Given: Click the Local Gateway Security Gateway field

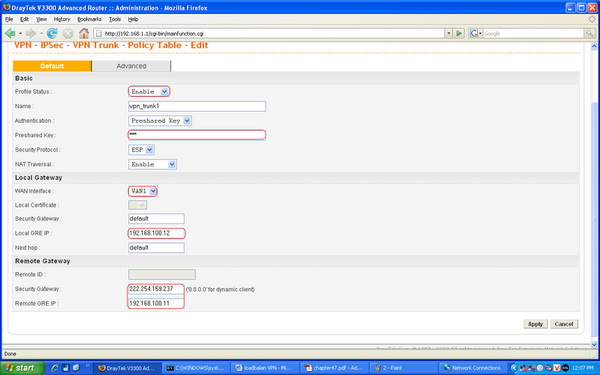Looking at the screenshot, I should (x=156, y=218).
